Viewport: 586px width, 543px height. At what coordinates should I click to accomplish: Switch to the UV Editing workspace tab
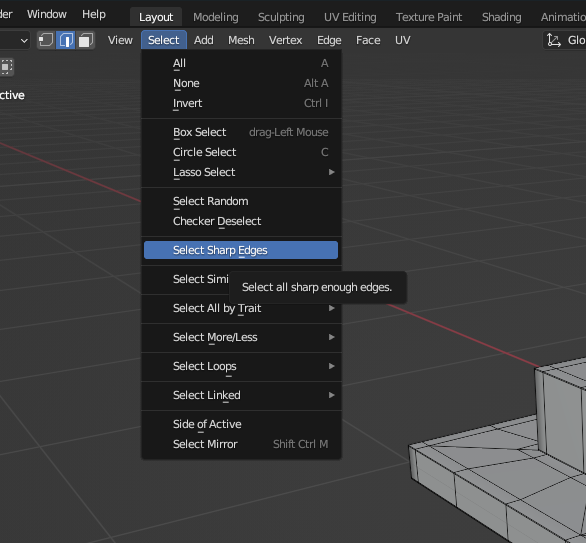coord(350,17)
